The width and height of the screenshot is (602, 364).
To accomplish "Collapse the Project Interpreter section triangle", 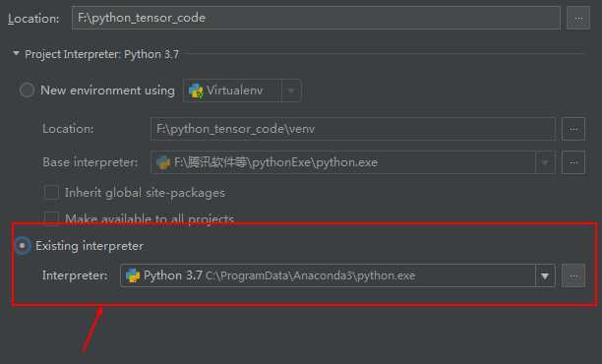I will coord(16,53).
